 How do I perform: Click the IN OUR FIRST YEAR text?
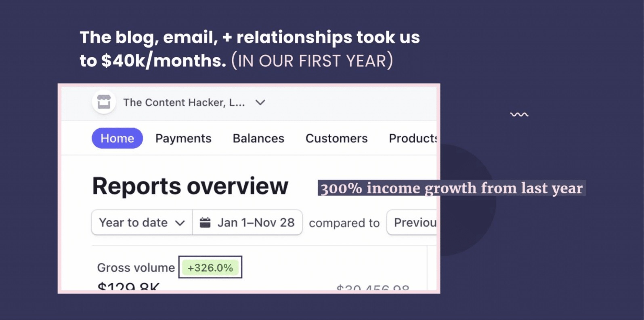click(x=312, y=61)
